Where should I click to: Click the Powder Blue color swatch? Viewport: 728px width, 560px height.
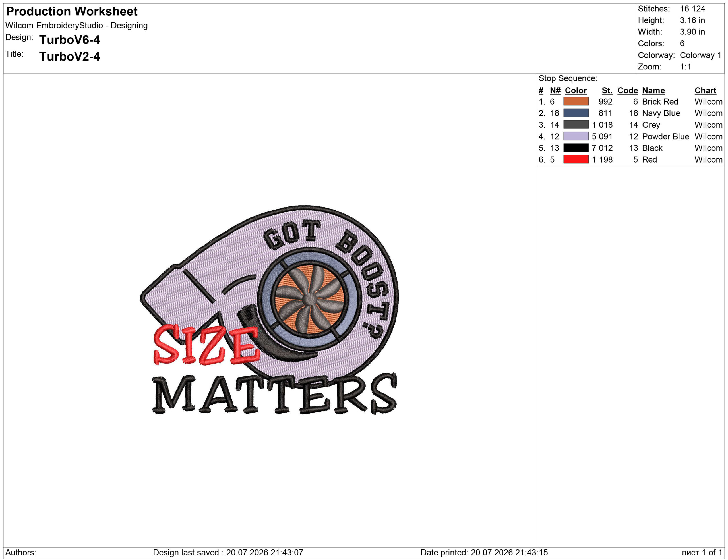tap(576, 136)
